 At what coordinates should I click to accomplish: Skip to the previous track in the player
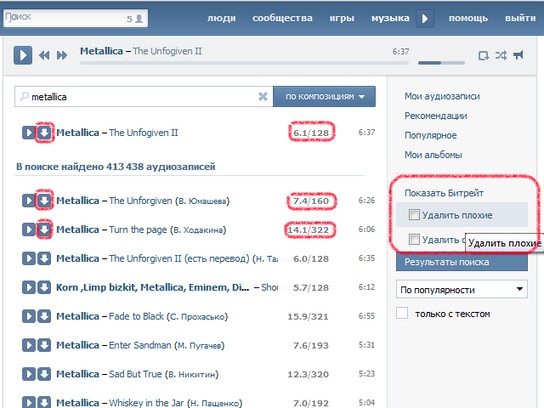pyautogui.click(x=44, y=55)
